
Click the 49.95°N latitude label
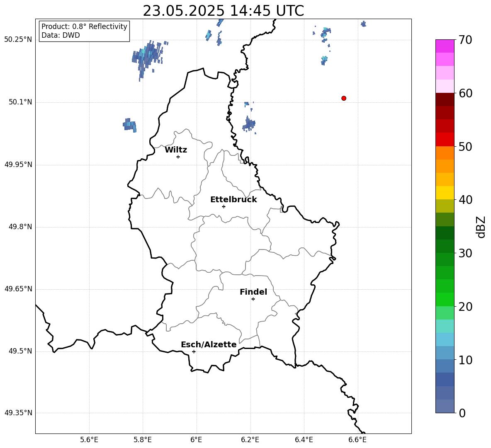(x=18, y=165)
